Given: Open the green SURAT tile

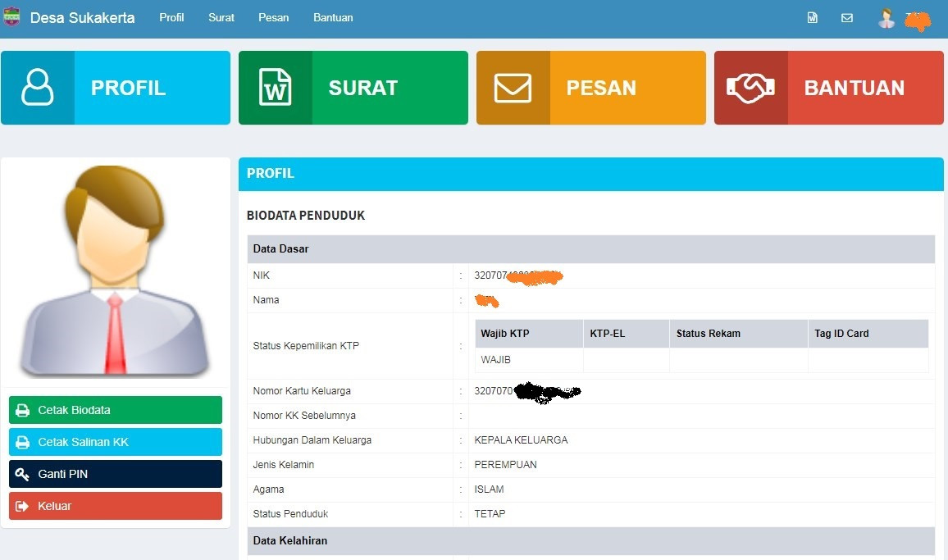Looking at the screenshot, I should (x=353, y=88).
